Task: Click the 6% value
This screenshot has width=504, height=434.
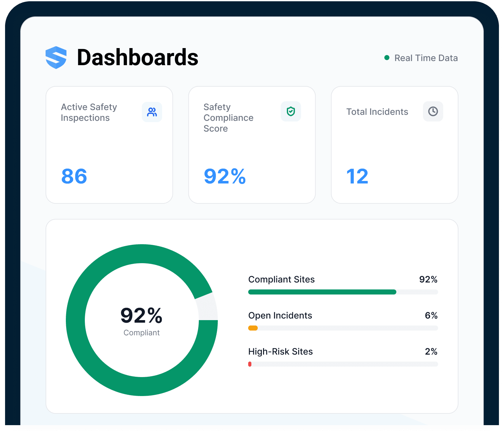Action: point(431,315)
